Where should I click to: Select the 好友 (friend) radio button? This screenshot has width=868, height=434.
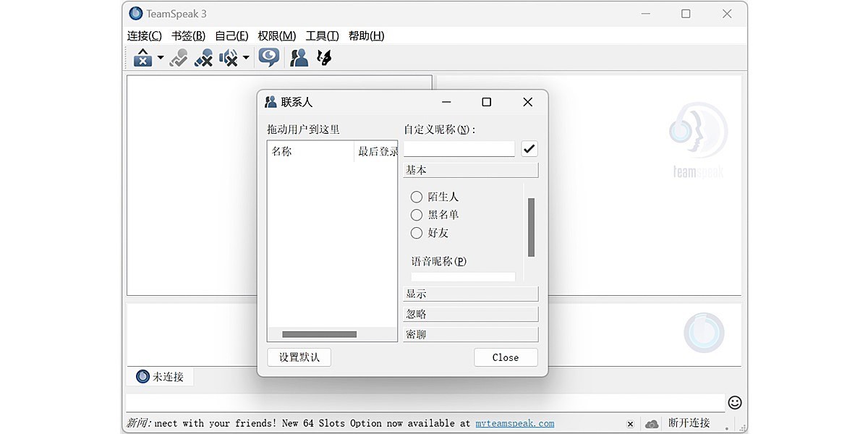click(x=417, y=233)
